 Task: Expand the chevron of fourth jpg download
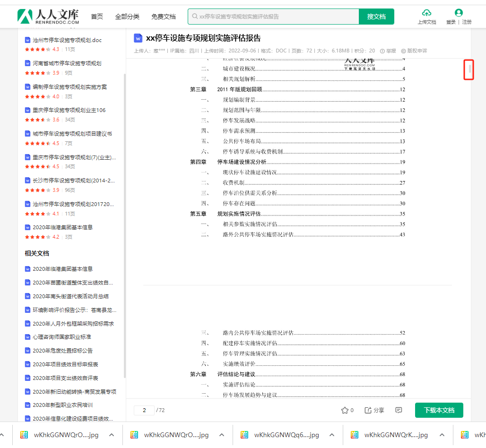[x=441, y=435]
